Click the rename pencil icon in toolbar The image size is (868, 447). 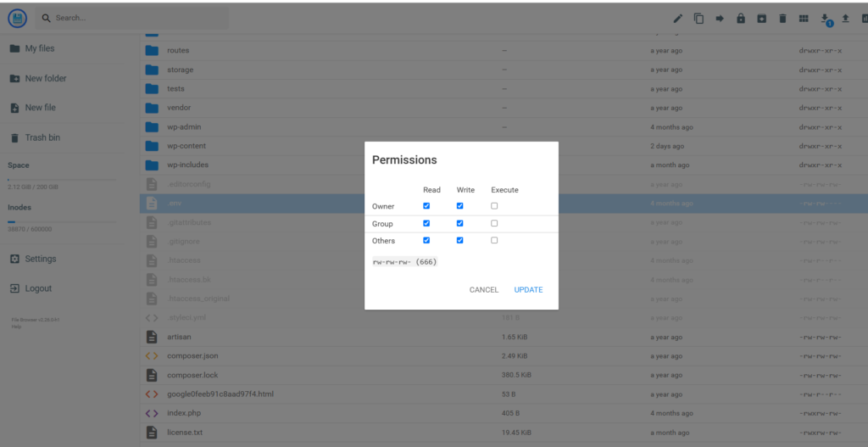[677, 19]
